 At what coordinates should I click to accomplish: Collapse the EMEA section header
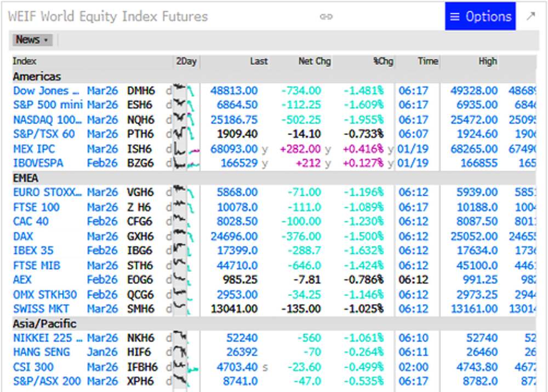point(25,178)
